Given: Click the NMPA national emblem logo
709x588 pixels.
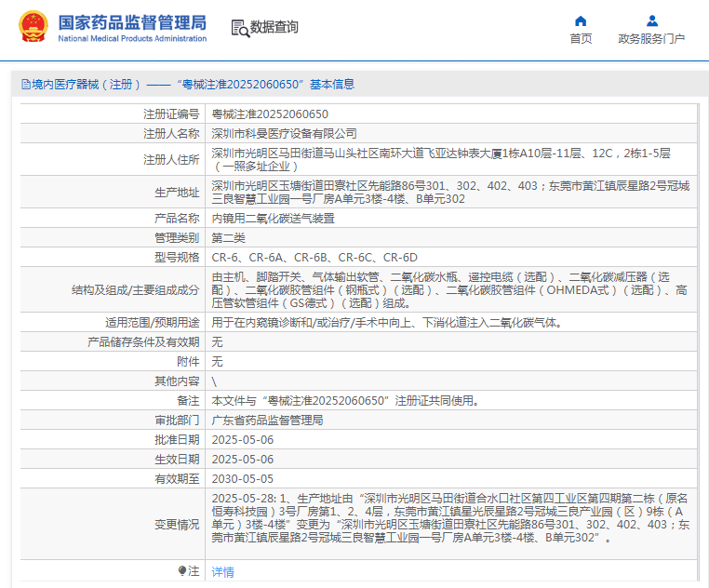Looking at the screenshot, I should point(33,27).
